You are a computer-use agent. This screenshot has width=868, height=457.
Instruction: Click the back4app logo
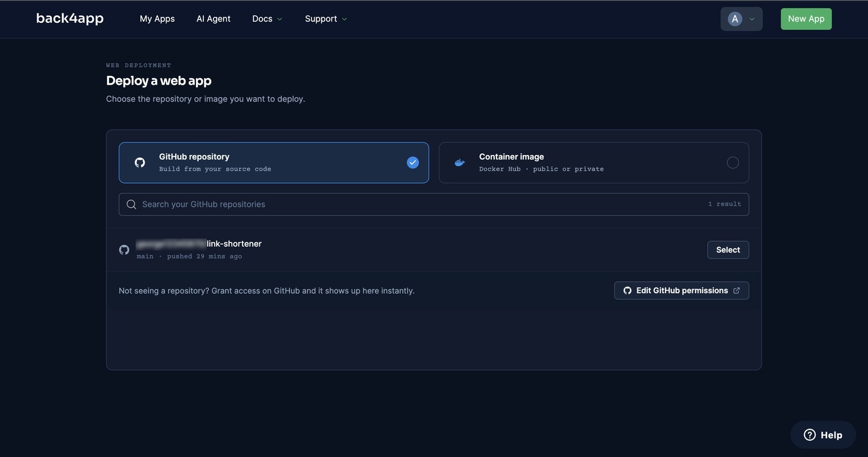point(70,18)
